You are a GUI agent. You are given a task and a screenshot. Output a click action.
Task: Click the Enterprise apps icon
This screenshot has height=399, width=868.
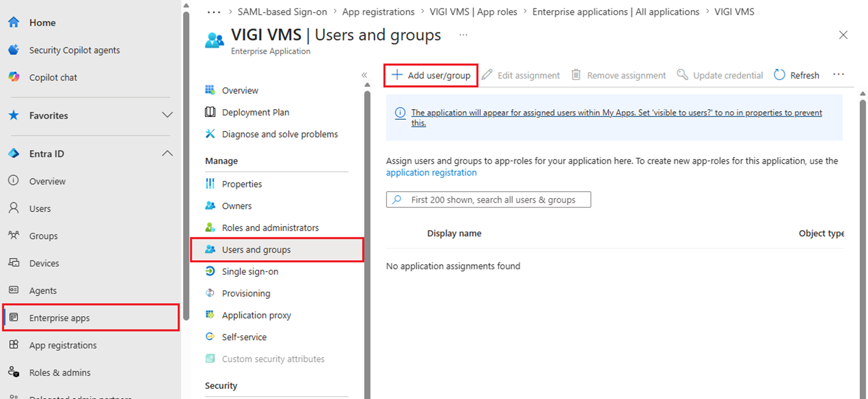(x=14, y=317)
